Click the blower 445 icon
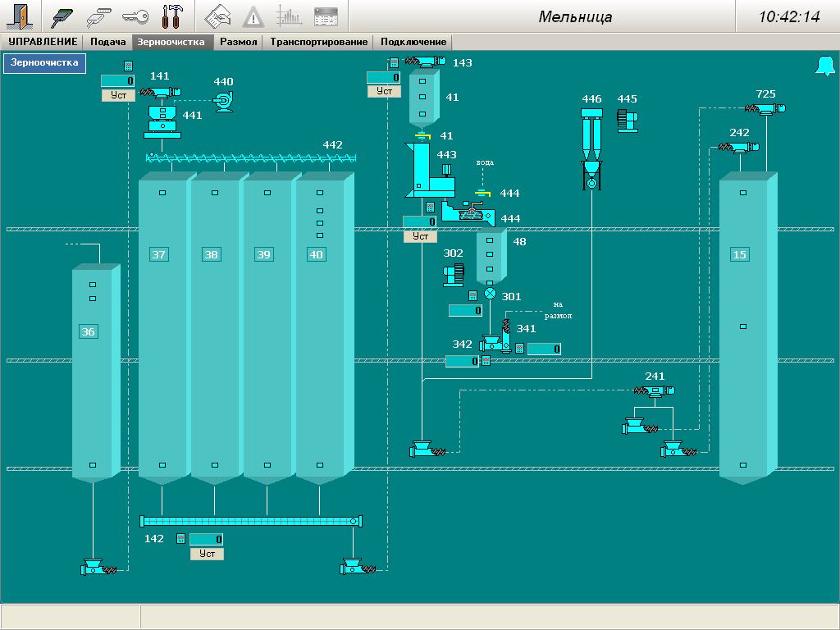Image resolution: width=840 pixels, height=630 pixels. [x=628, y=119]
